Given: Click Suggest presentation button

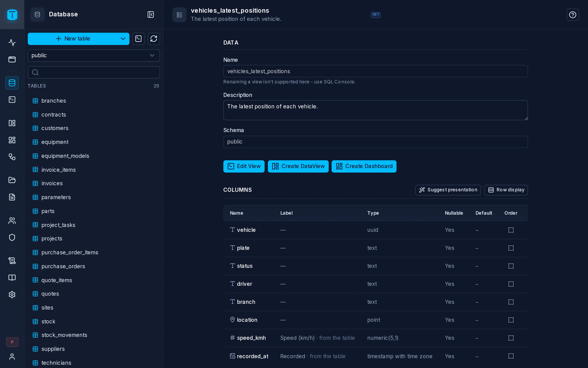Looking at the screenshot, I should pos(448,190).
